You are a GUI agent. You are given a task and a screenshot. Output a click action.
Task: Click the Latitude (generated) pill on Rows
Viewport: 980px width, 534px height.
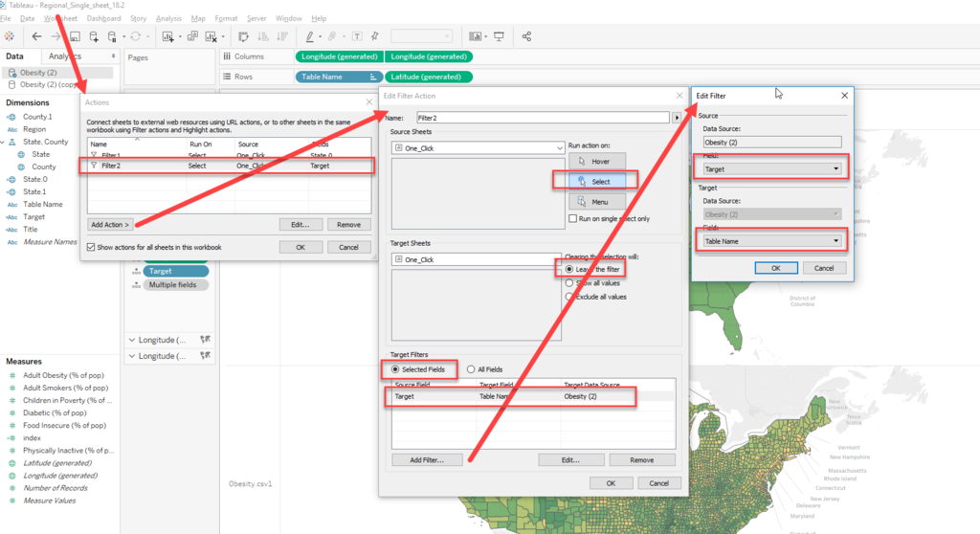[429, 77]
